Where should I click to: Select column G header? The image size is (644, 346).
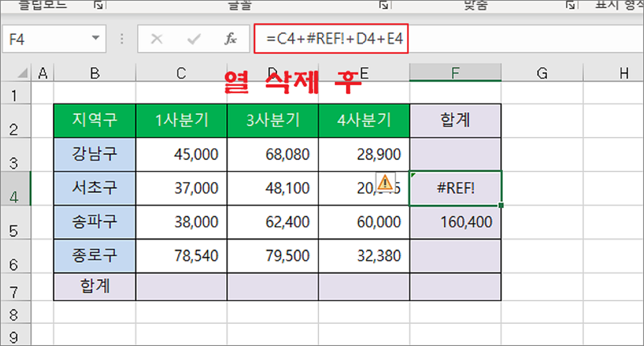[542, 74]
